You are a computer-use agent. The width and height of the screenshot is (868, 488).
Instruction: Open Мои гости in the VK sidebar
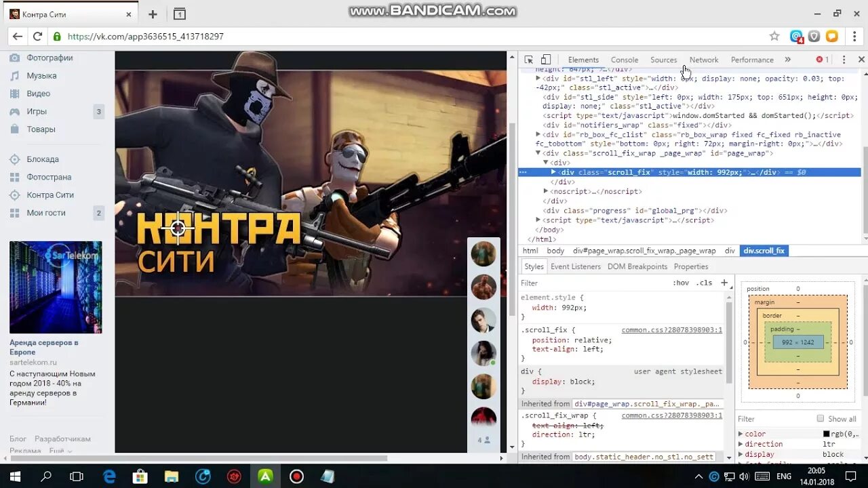point(46,213)
